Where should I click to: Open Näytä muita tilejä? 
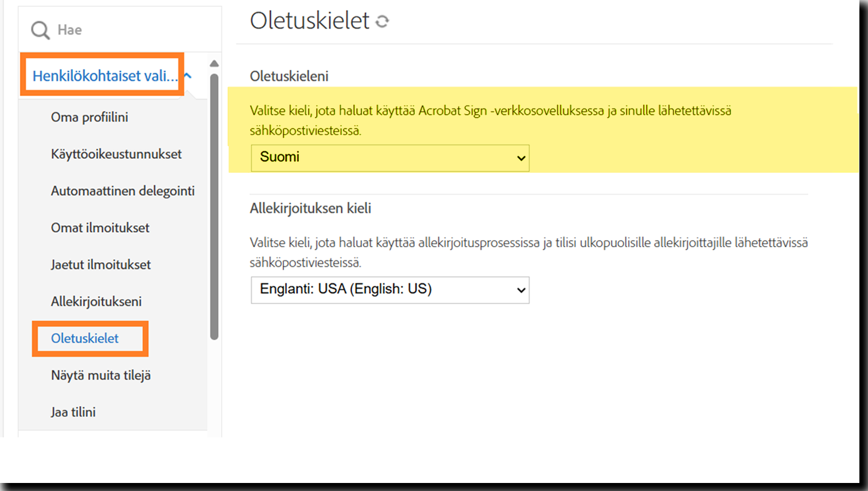pos(101,375)
